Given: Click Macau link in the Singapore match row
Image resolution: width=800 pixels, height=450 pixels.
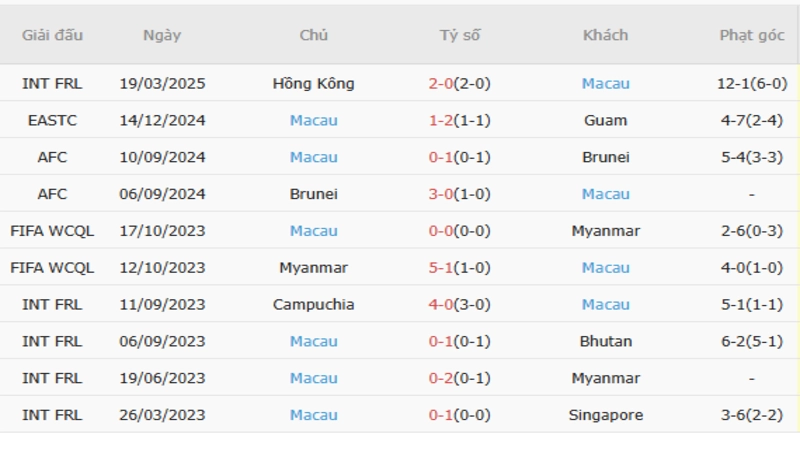Looking at the screenshot, I should (x=313, y=415).
